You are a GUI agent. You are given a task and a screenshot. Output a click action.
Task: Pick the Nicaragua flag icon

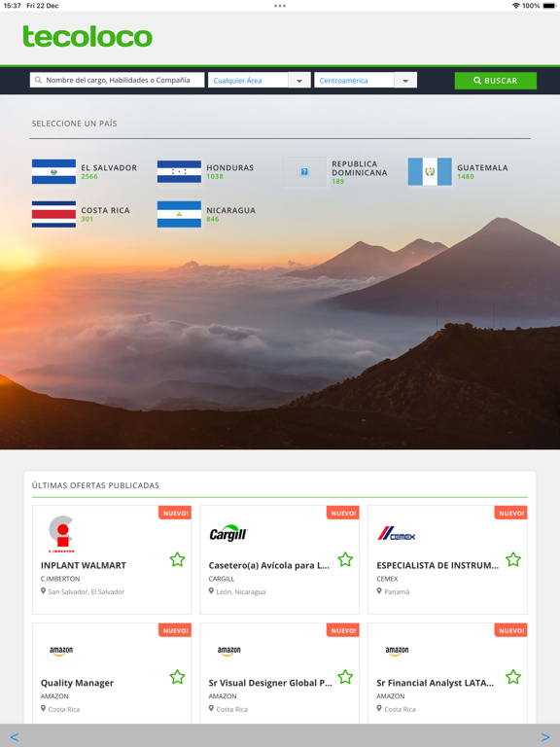[x=179, y=214]
